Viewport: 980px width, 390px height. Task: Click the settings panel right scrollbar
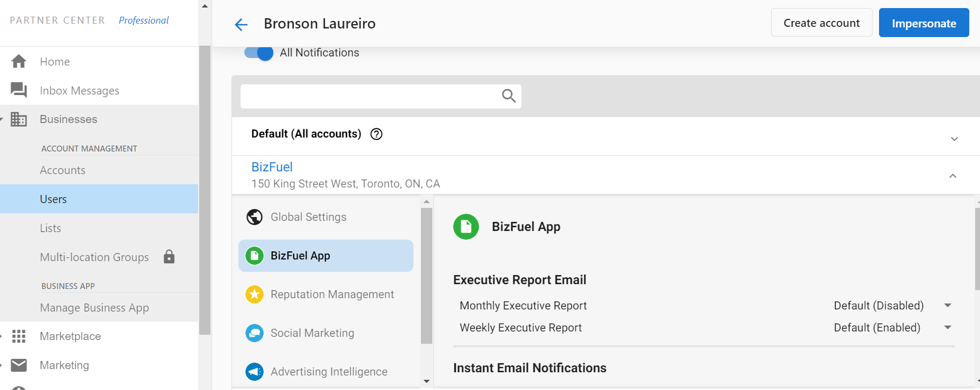pos(977,249)
